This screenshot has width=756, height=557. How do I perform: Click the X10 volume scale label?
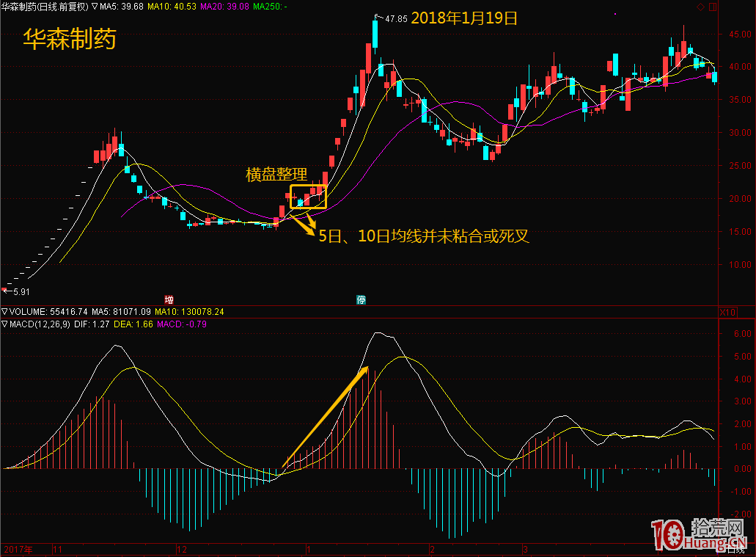tap(727, 313)
